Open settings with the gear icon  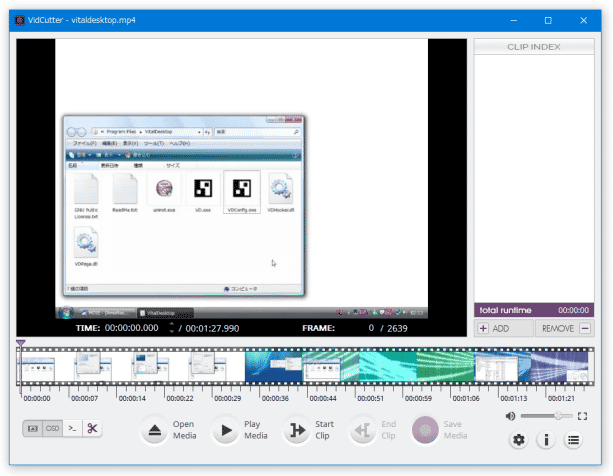tap(518, 440)
